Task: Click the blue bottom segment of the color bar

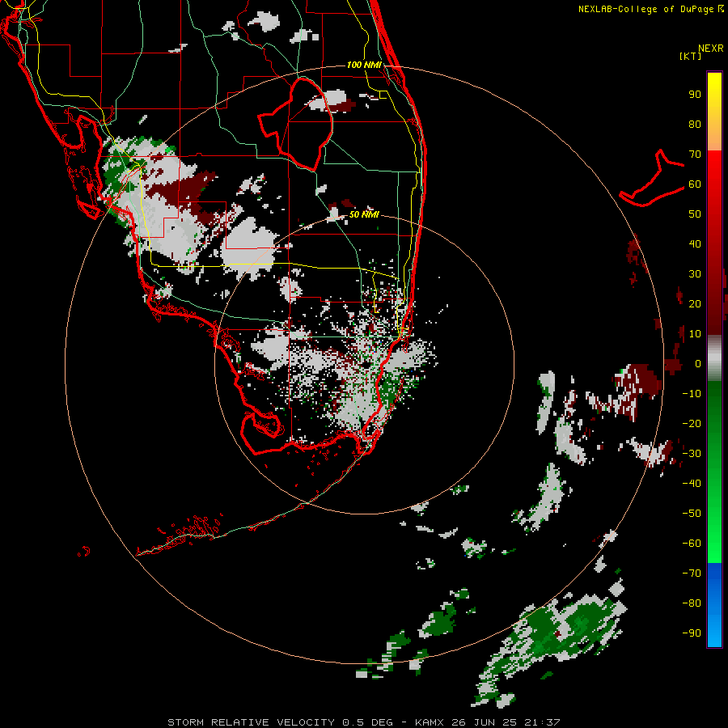Action: (x=714, y=605)
